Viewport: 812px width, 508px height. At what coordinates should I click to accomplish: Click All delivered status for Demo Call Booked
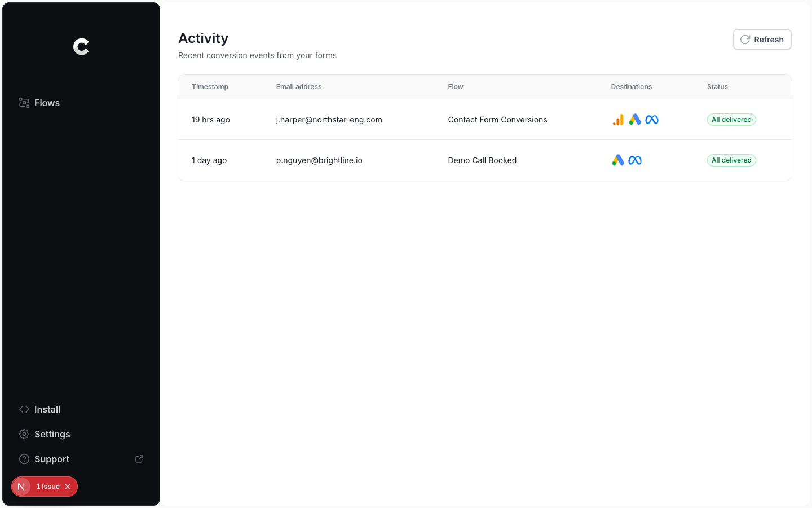tap(731, 160)
